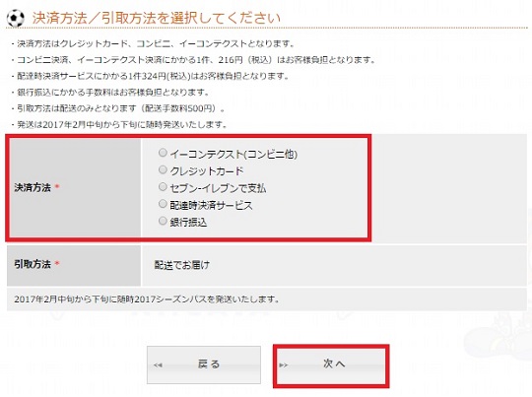Click the soccer ball icon beside the heading
The image size is (532, 397).
[16, 18]
